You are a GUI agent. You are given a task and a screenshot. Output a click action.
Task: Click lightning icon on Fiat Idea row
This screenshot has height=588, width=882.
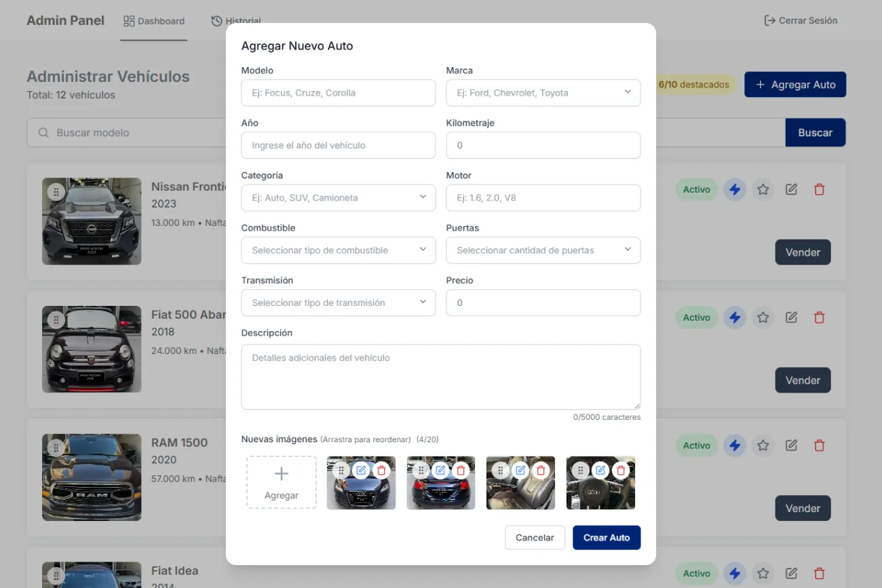click(734, 574)
